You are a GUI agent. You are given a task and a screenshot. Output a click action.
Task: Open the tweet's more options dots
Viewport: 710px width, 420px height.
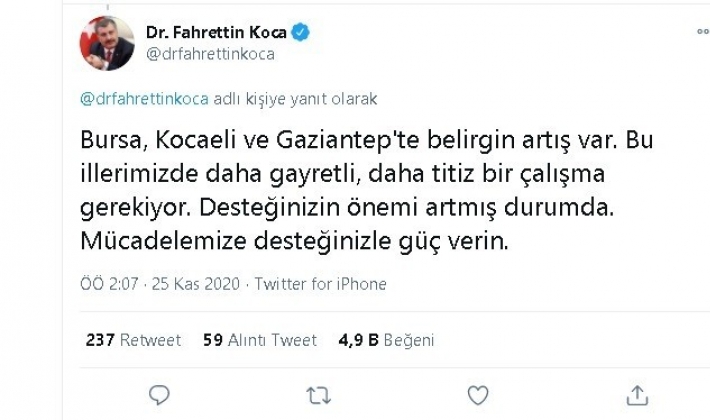point(703,32)
